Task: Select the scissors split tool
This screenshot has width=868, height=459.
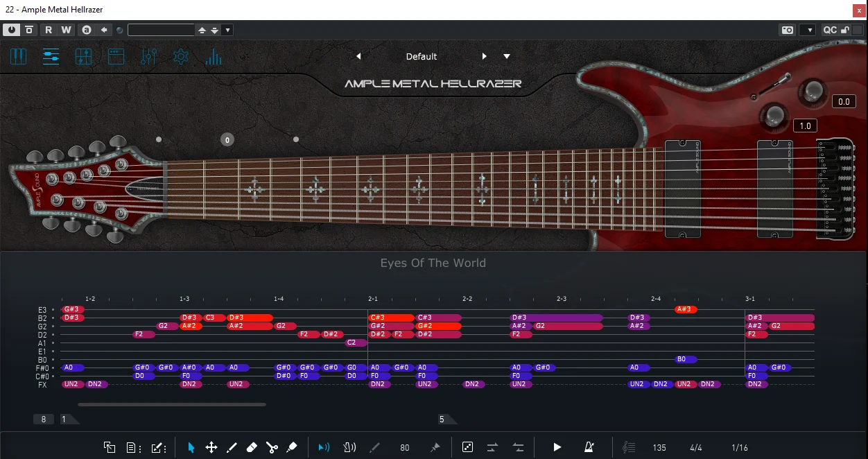Action: coord(272,447)
